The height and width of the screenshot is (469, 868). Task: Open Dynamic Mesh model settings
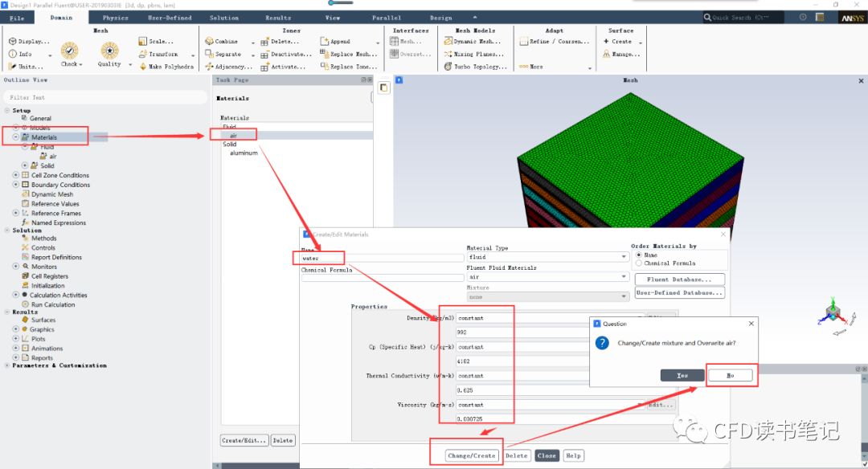coord(473,42)
